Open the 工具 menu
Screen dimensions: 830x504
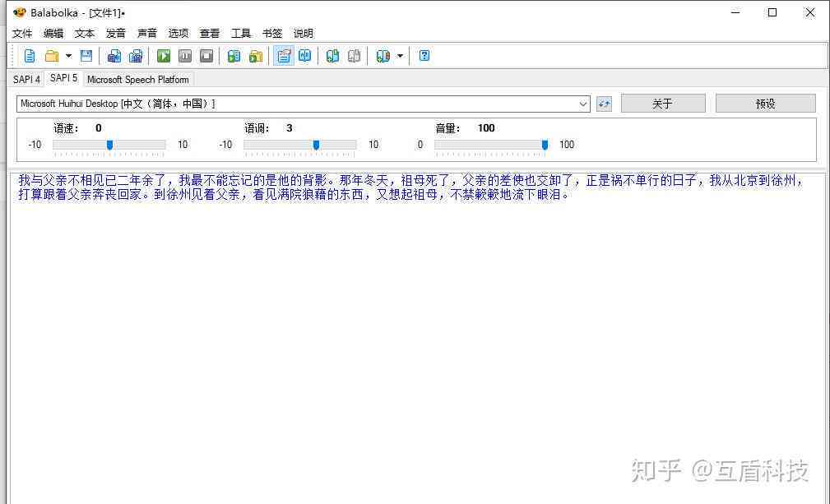pyautogui.click(x=241, y=34)
